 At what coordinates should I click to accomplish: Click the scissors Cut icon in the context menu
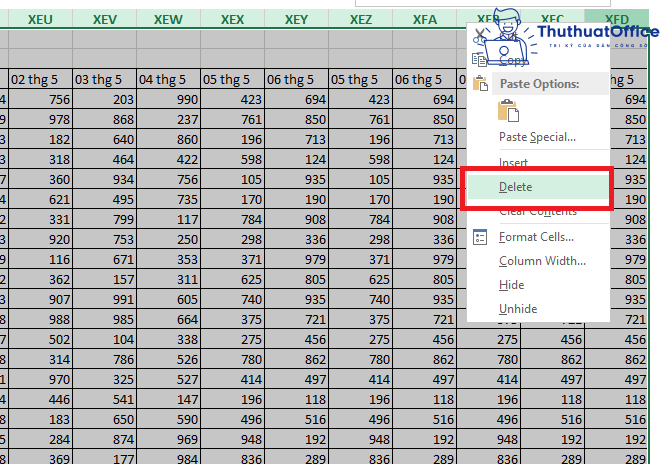(x=479, y=36)
